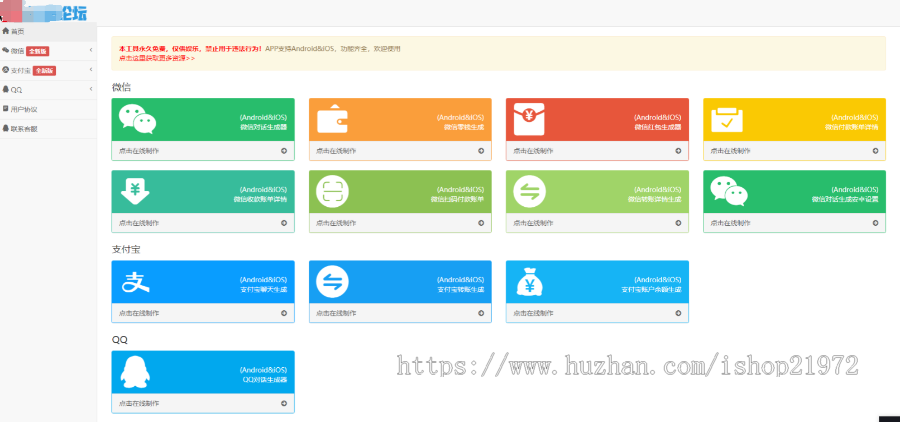Click the QQ section heading above the card
900x422 pixels.
pos(119,340)
